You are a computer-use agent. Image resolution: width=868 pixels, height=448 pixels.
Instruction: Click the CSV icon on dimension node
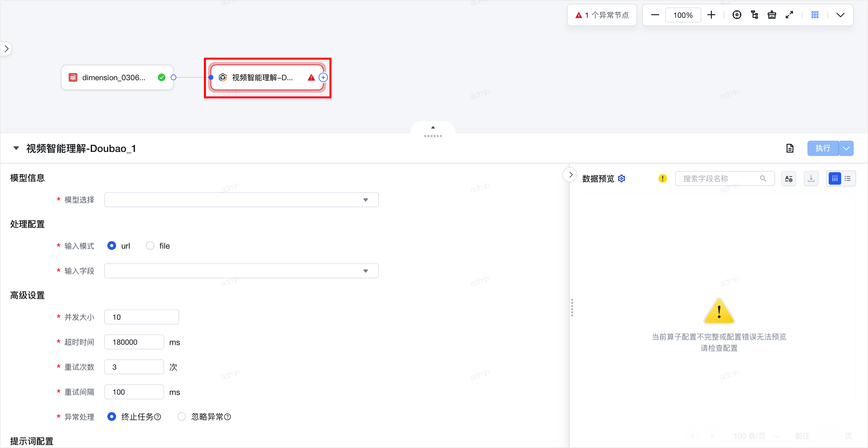coord(73,77)
